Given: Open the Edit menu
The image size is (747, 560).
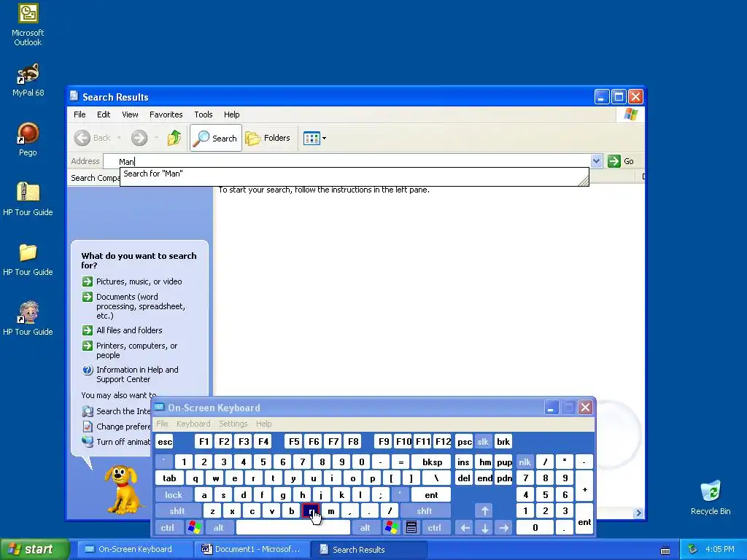Looking at the screenshot, I should pyautogui.click(x=104, y=114).
